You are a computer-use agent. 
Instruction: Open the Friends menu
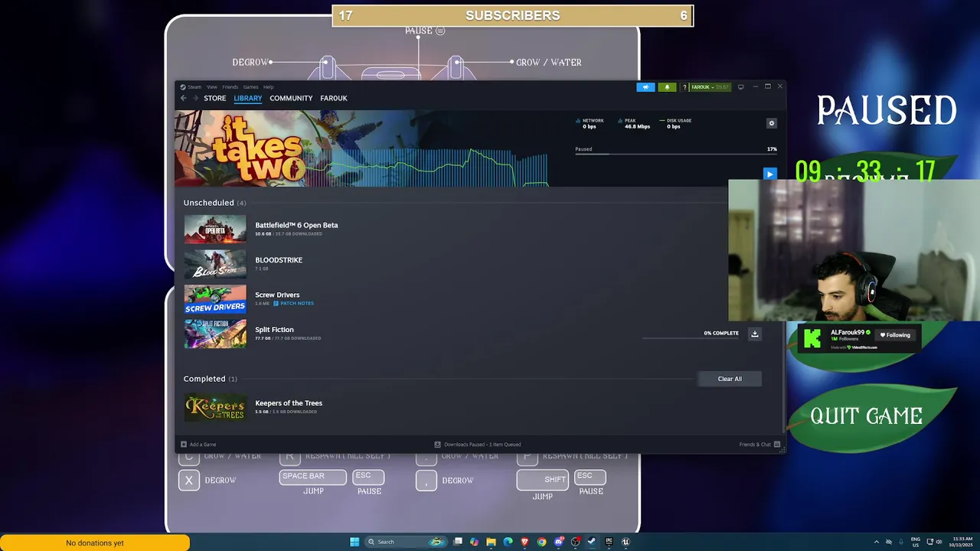[x=230, y=87]
